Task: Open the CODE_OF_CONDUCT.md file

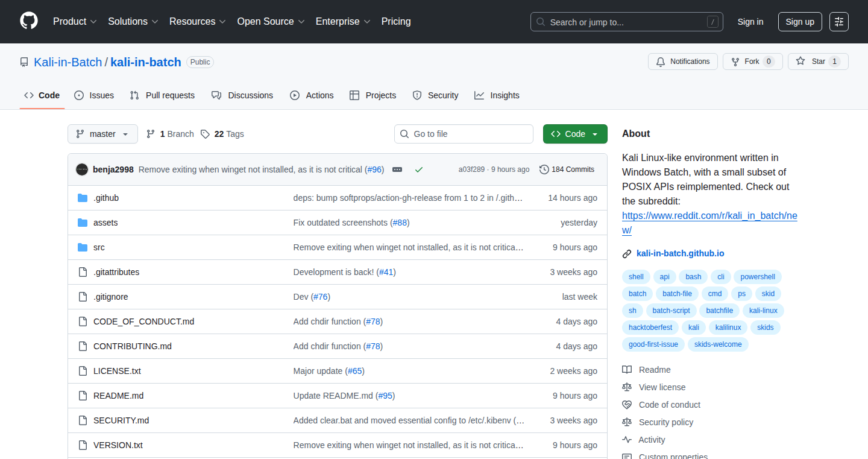Action: click(143, 321)
